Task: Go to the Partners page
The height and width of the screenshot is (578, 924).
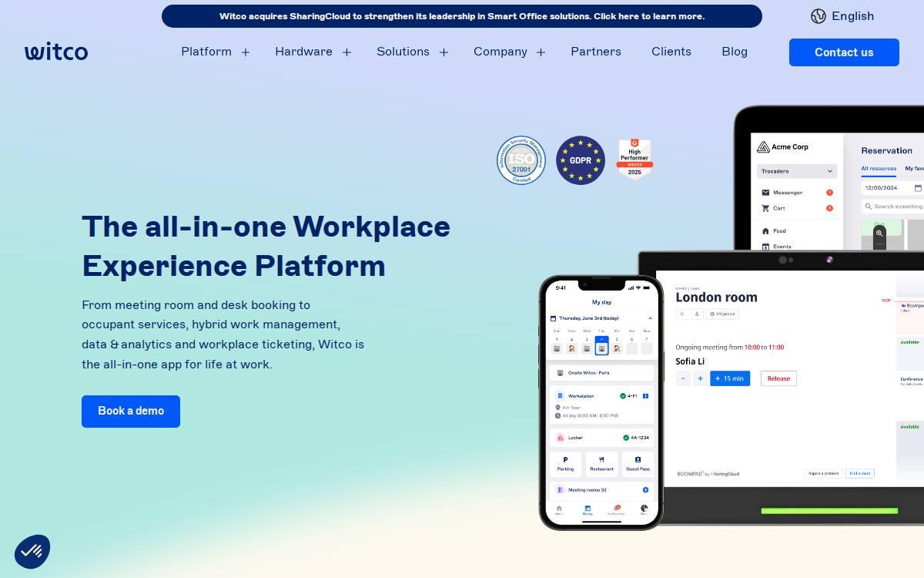Action: [x=596, y=52]
